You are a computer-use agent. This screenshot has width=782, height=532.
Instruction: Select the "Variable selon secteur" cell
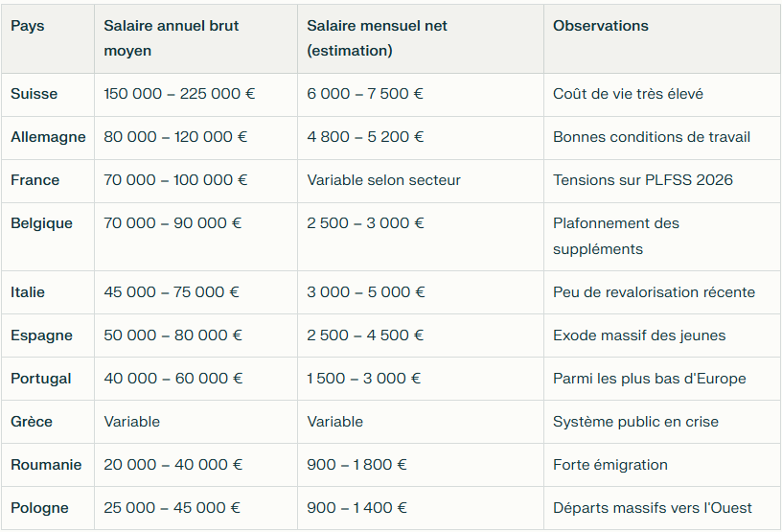coord(384,180)
